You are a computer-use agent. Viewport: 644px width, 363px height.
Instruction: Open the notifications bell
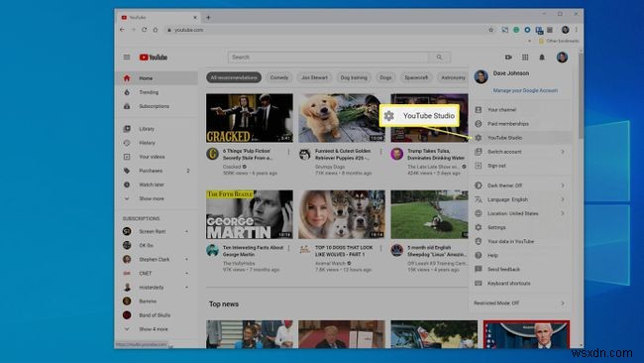click(x=542, y=58)
